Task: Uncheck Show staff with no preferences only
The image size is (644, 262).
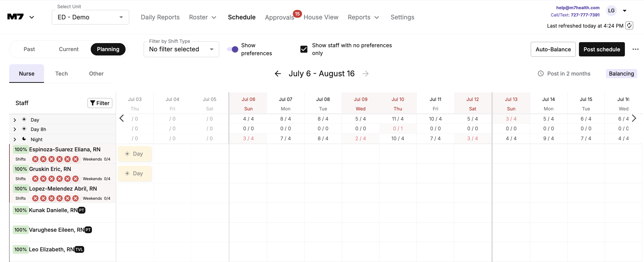Action: (304, 49)
